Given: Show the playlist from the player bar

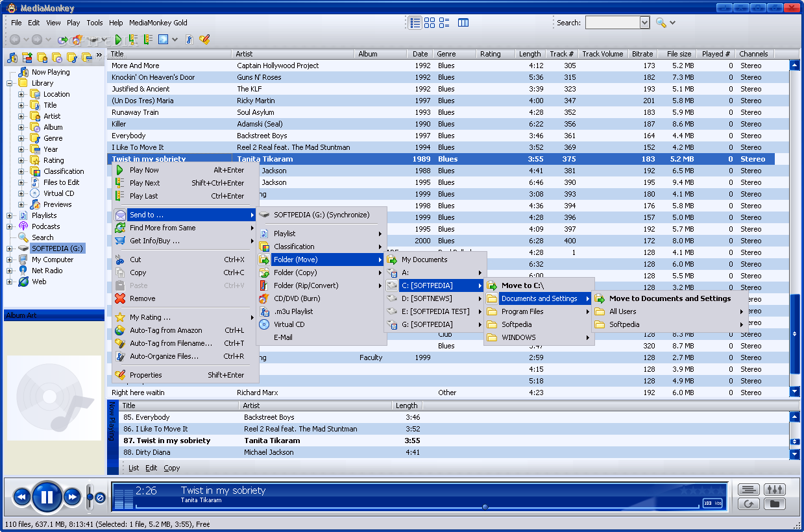Looking at the screenshot, I should 749,489.
